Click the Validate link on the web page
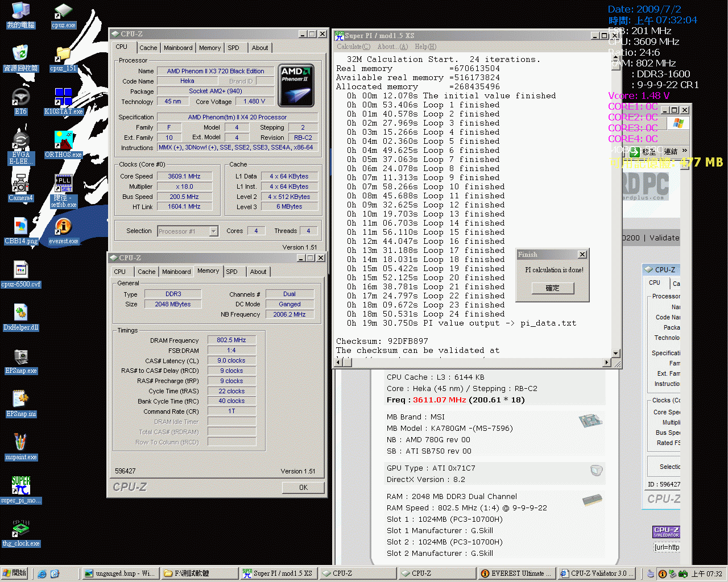This screenshot has width=728, height=582. [x=664, y=238]
